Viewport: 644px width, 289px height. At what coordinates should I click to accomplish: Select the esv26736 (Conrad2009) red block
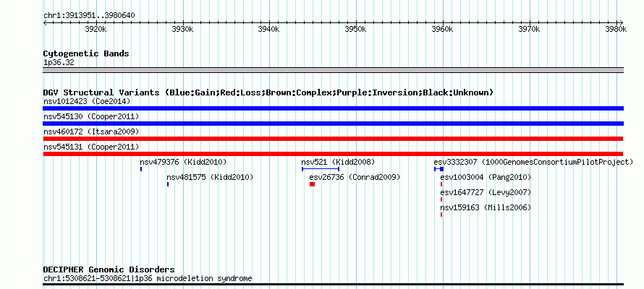click(312, 184)
